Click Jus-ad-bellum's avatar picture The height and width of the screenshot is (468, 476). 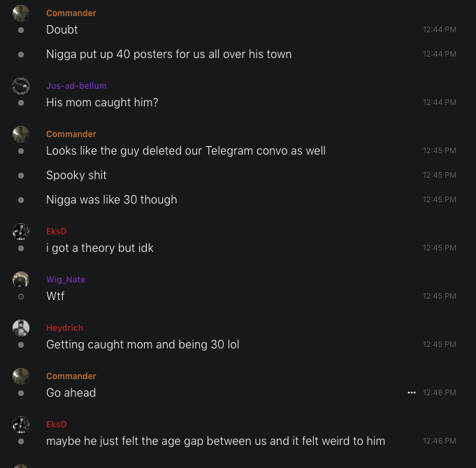[x=21, y=86]
